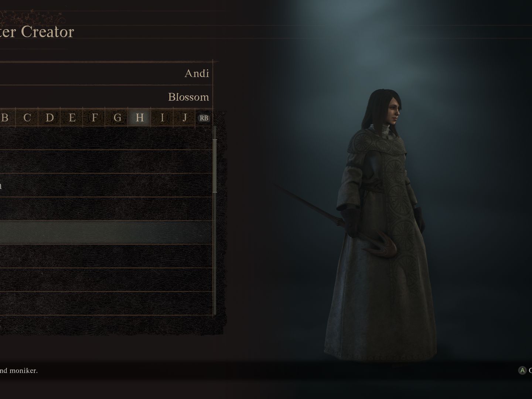Choose the highlighted moniker list row
532x399 pixels.
point(106,232)
